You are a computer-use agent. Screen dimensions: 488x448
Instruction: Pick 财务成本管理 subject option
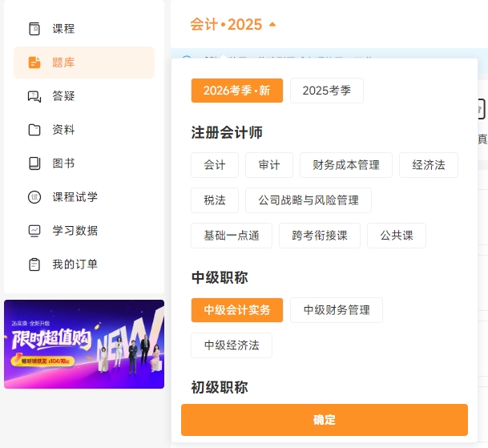[x=345, y=165]
